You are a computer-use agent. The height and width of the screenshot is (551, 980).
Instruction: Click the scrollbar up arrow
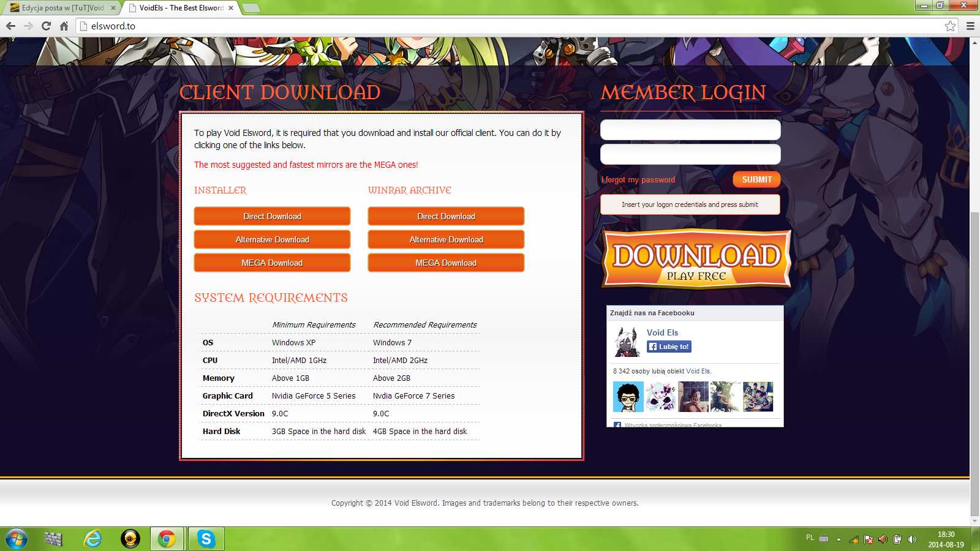click(974, 42)
